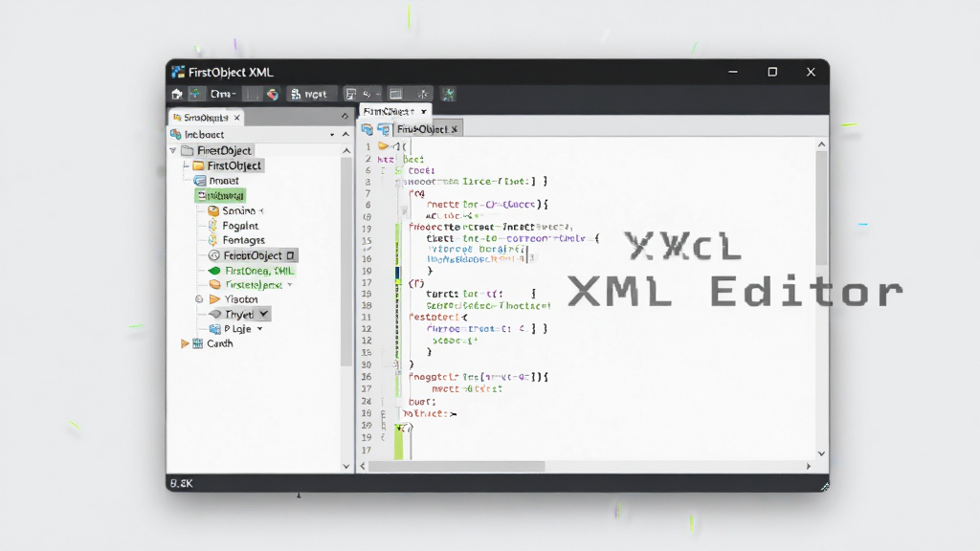Expand the 'Ylaoton' node using its round toggle
This screenshot has height=551, width=980.
tap(199, 299)
